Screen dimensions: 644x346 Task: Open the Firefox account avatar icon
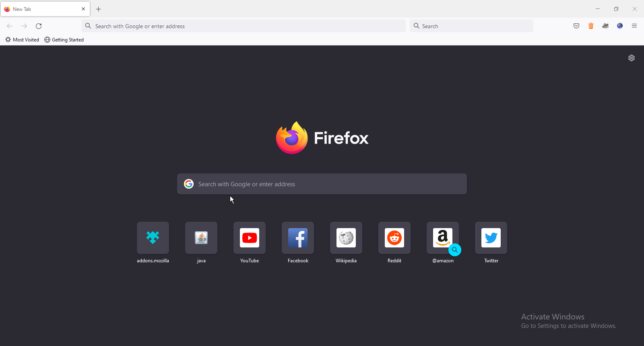click(x=620, y=26)
